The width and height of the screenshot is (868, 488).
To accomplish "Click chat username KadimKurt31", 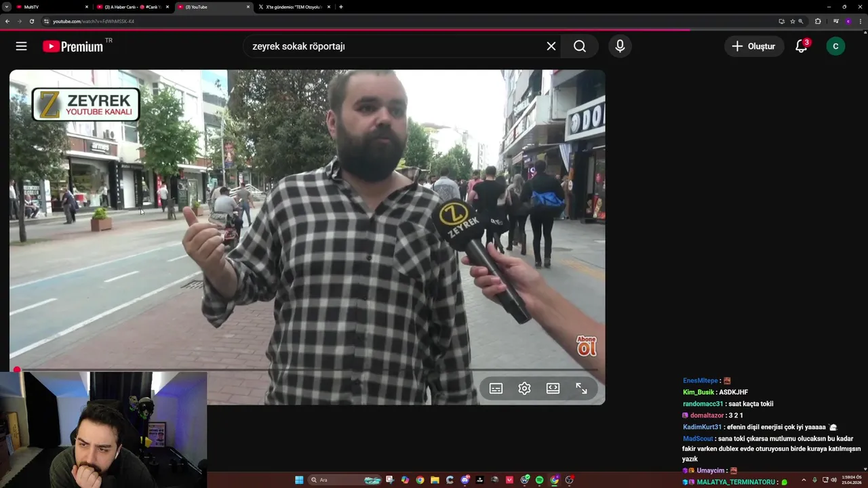I will pos(703,427).
